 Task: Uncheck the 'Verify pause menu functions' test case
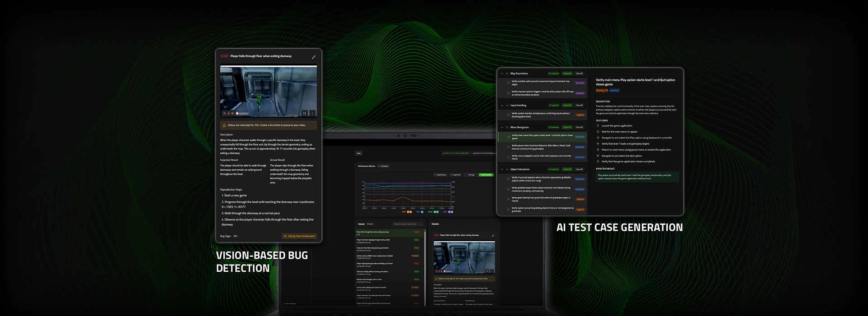pyautogui.click(x=509, y=147)
